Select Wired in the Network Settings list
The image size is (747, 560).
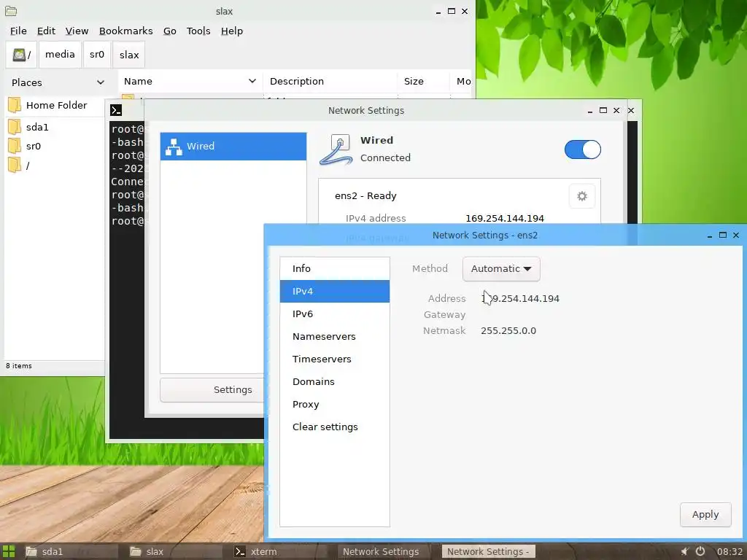point(233,146)
